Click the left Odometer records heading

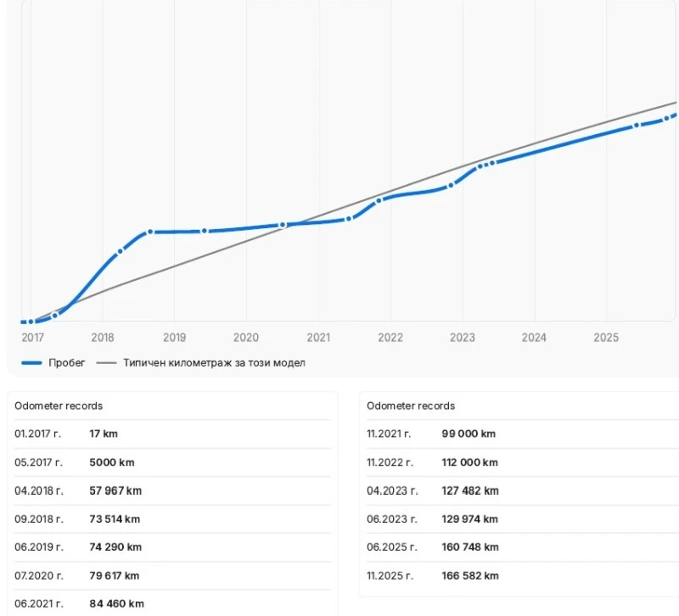59,406
